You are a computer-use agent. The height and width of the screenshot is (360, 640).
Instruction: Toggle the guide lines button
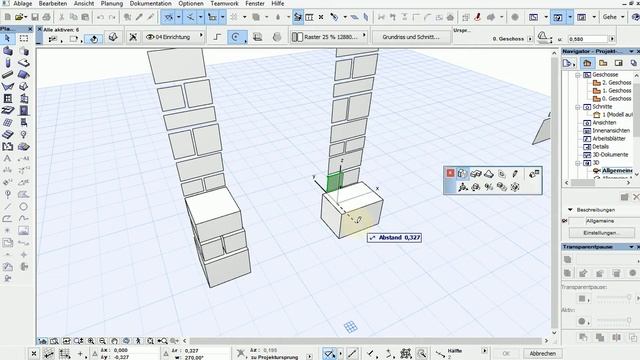click(168, 17)
